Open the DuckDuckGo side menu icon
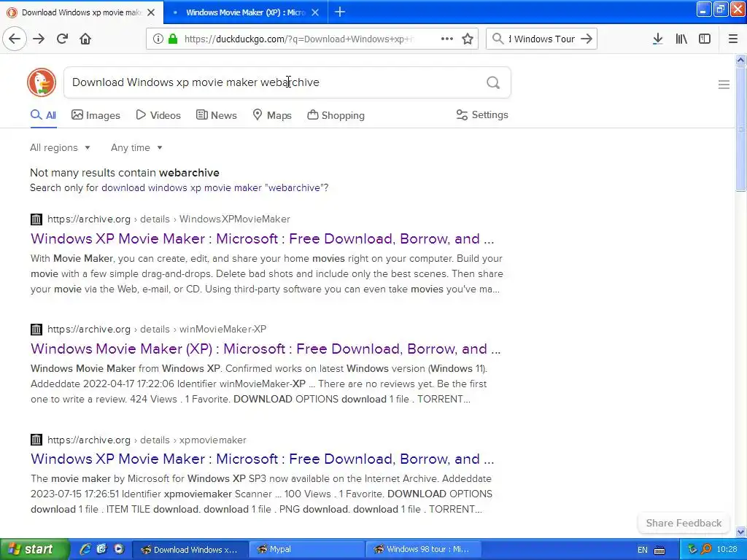Viewport: 747px width, 560px height. [x=724, y=85]
